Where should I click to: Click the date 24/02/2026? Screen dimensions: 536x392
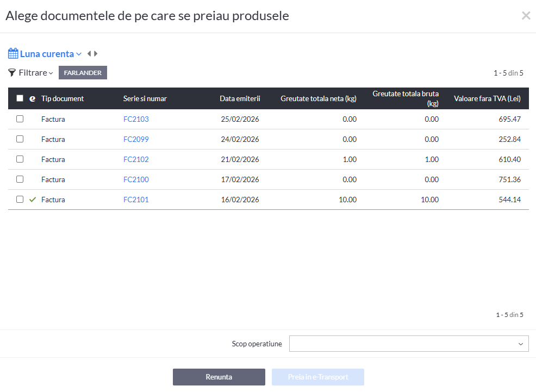240,139
